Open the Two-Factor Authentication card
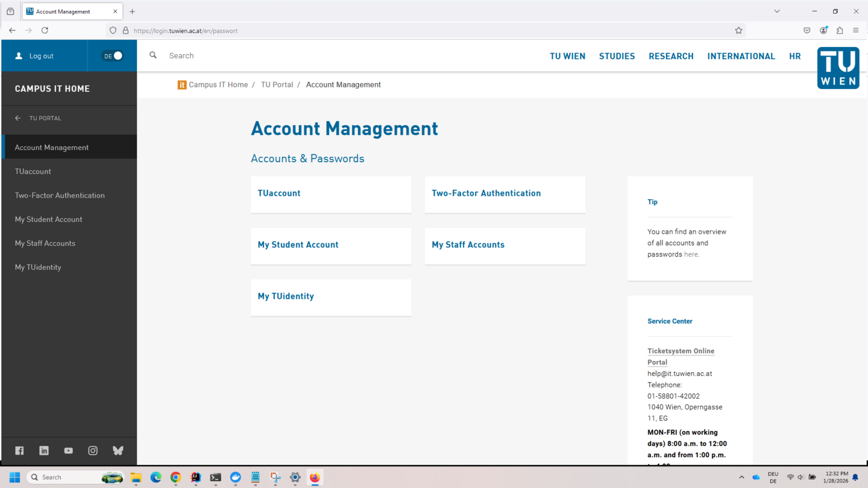 pos(505,194)
